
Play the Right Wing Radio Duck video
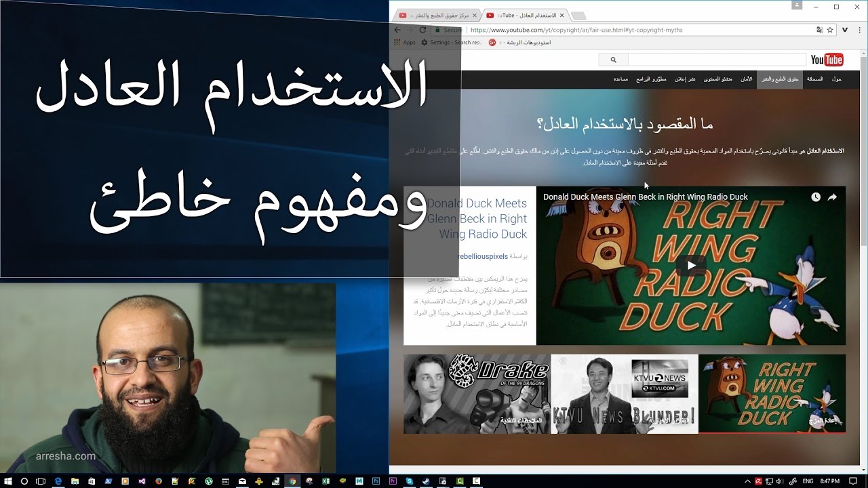(691, 265)
